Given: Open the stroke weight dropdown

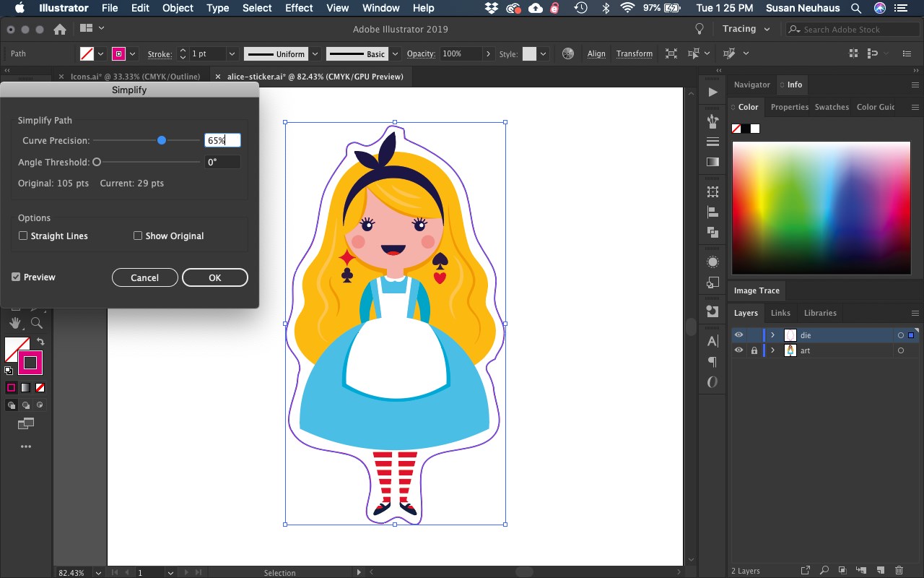Looking at the screenshot, I should tap(232, 53).
